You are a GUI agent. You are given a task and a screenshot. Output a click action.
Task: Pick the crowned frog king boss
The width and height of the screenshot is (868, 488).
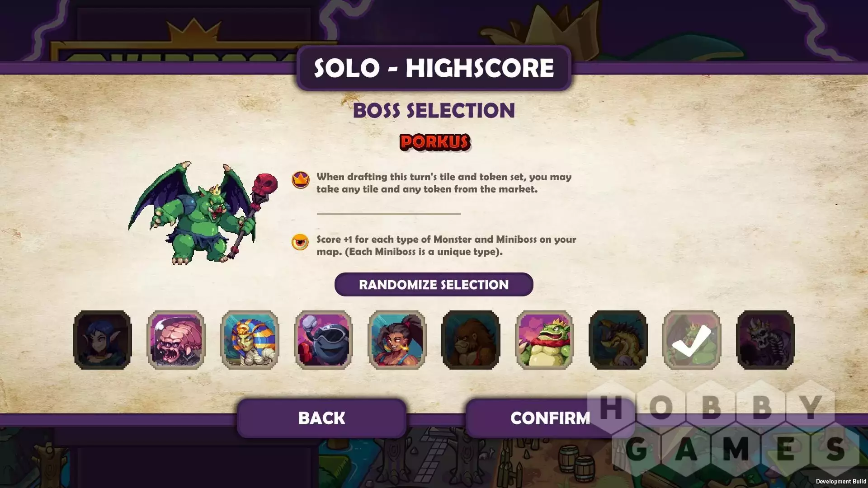545,340
